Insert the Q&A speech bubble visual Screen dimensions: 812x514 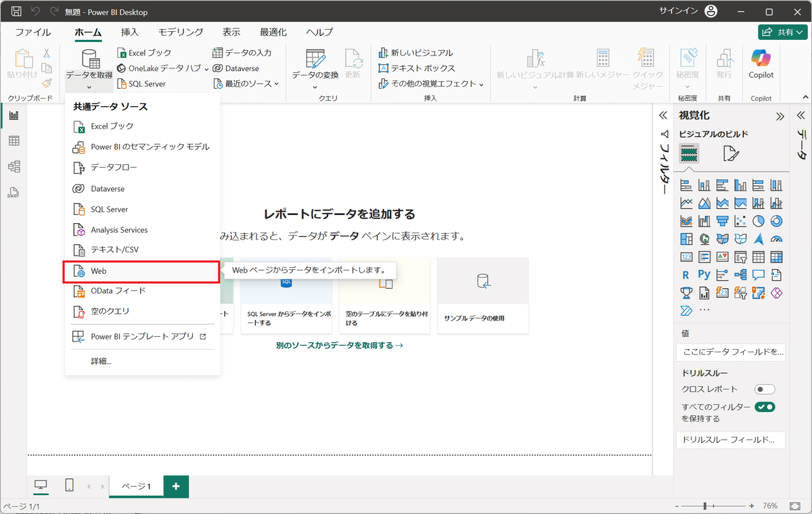tap(759, 275)
